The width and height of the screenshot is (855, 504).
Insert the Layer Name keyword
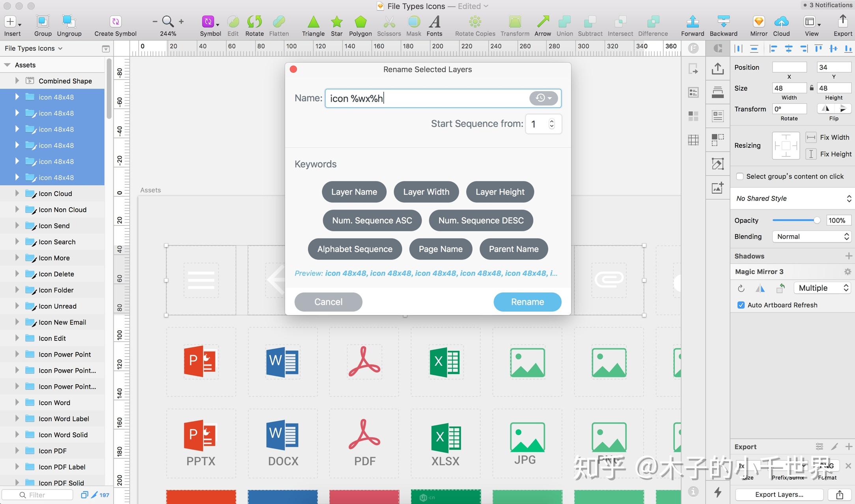[354, 192]
